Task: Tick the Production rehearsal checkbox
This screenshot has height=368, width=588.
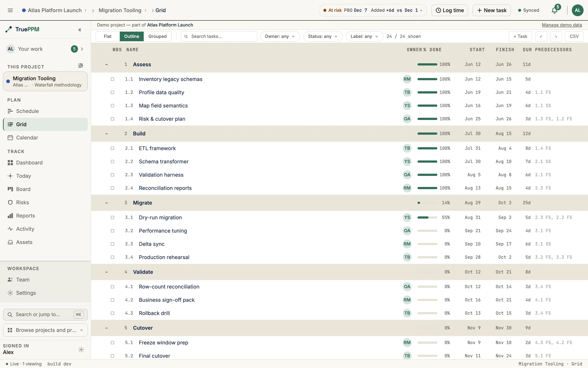Action: [x=112, y=257]
